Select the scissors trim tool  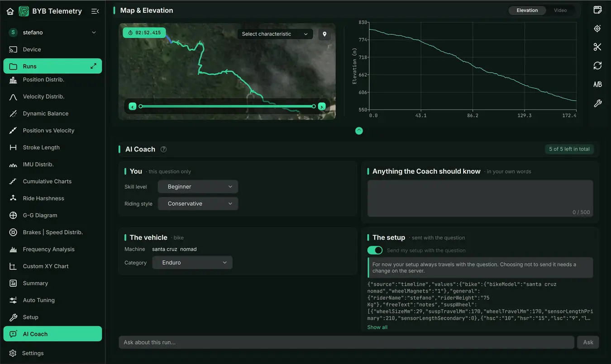pyautogui.click(x=597, y=47)
